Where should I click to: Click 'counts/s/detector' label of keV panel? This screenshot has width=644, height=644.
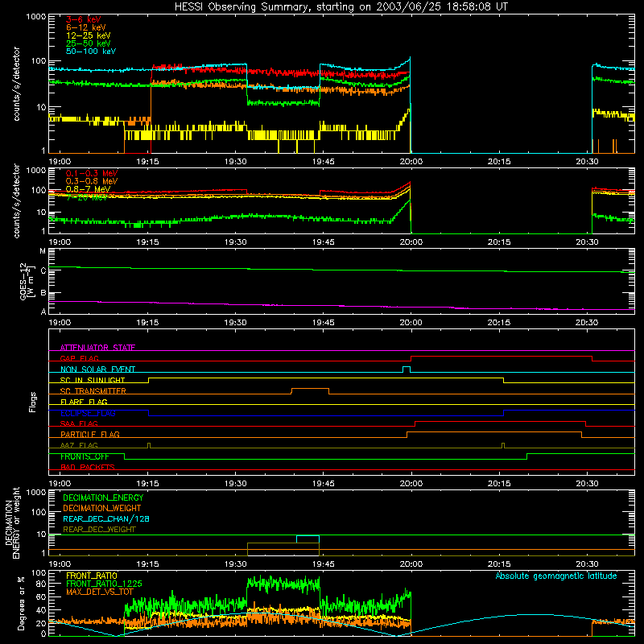click(x=16, y=84)
